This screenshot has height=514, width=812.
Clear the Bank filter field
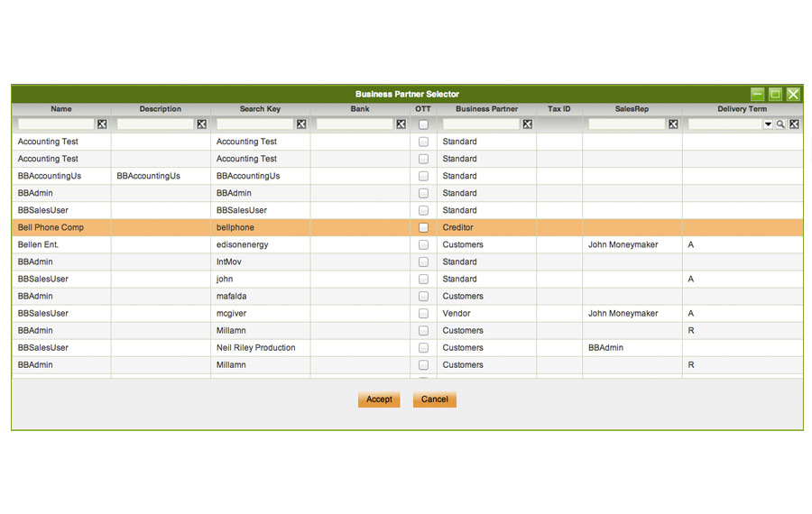coord(401,124)
